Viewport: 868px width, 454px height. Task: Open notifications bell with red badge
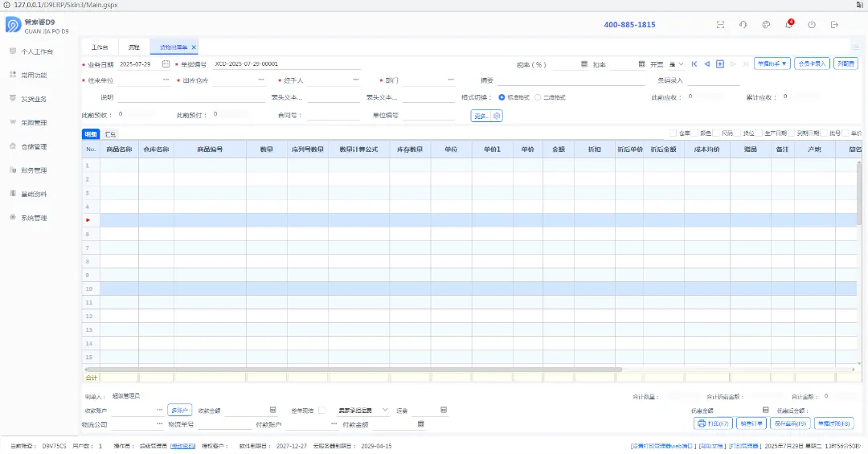[x=789, y=24]
